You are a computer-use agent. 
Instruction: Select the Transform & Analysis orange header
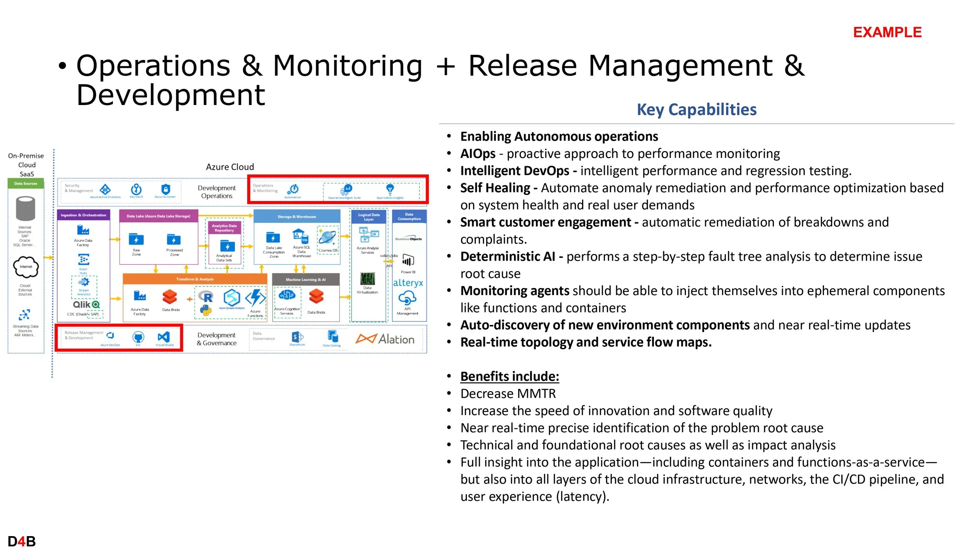[195, 279]
